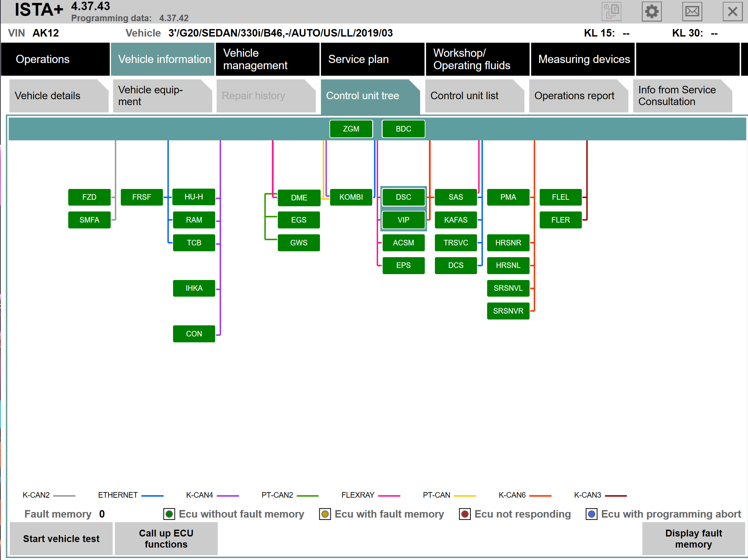Open Vehicle management tab

(267, 59)
